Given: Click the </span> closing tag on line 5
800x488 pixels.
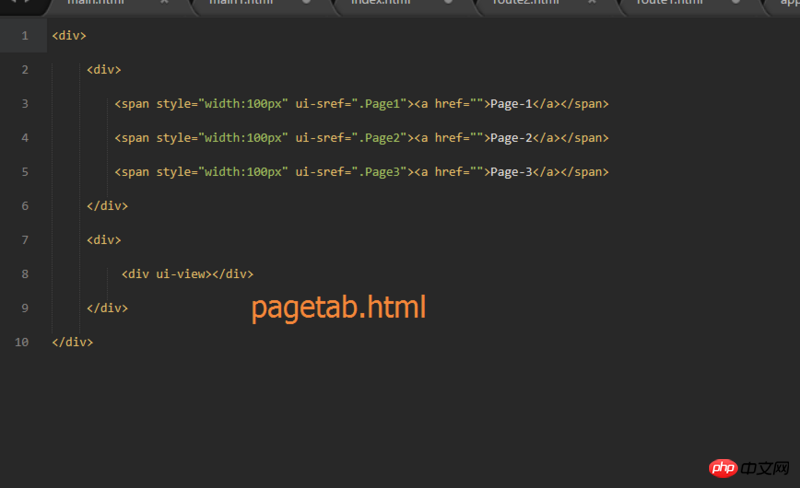Looking at the screenshot, I should (x=585, y=172).
